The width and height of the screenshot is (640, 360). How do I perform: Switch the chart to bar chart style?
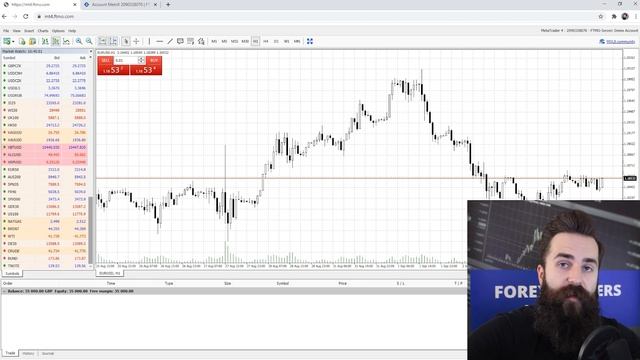pyautogui.click(x=45, y=41)
